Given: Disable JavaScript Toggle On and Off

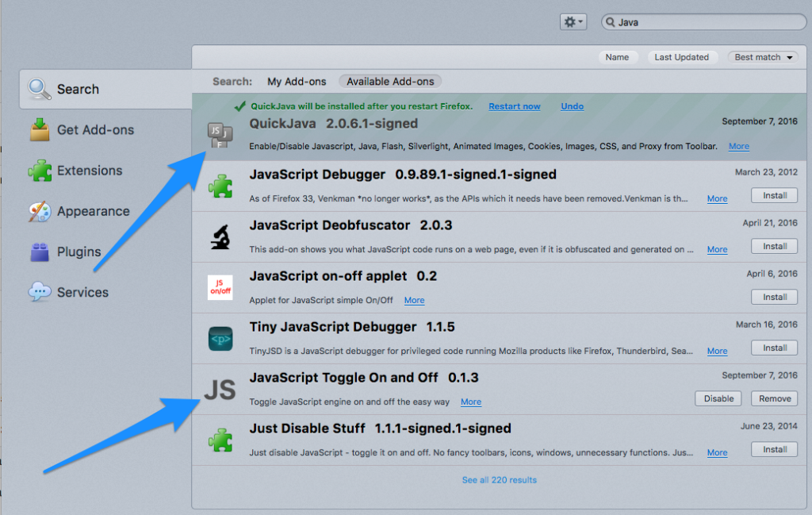Looking at the screenshot, I should pyautogui.click(x=718, y=398).
